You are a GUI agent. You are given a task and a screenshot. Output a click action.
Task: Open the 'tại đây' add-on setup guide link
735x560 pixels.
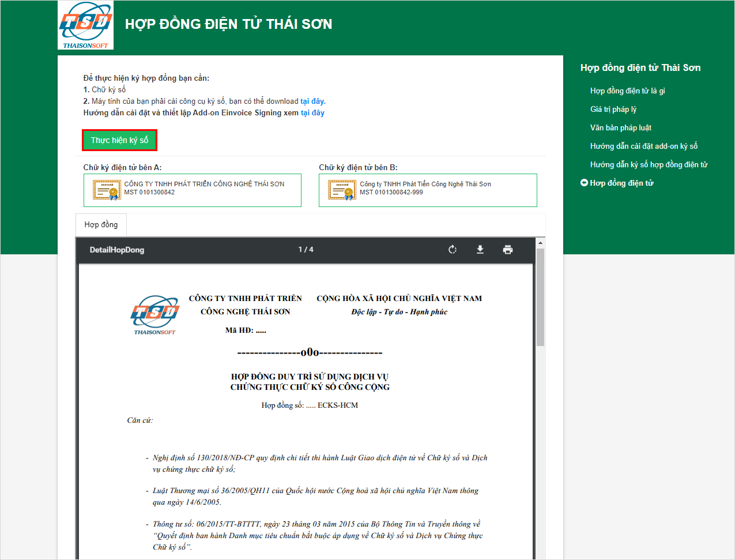coord(312,112)
